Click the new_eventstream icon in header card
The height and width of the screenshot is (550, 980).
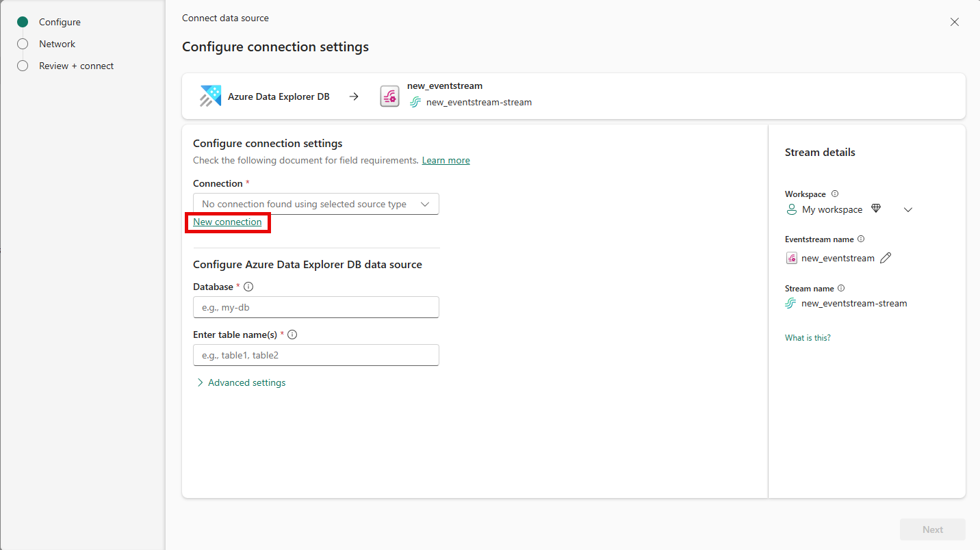click(x=390, y=96)
